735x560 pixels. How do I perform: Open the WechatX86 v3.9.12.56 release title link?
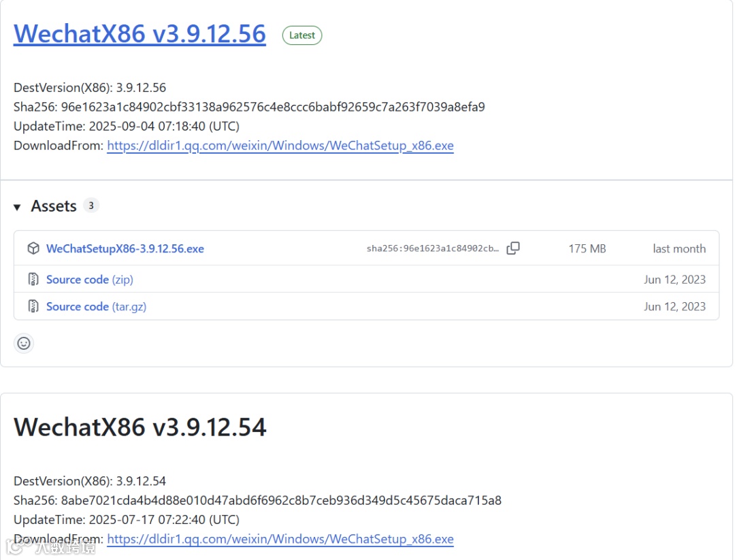(x=140, y=34)
